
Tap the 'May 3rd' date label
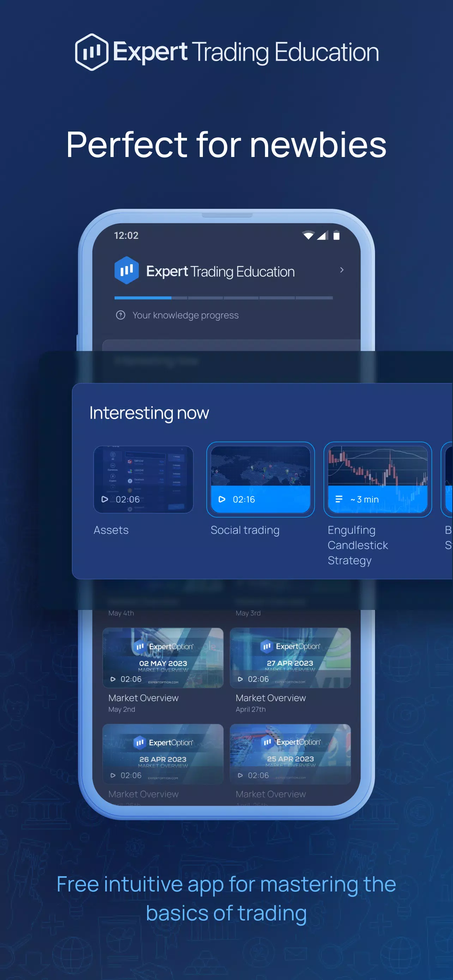[248, 613]
